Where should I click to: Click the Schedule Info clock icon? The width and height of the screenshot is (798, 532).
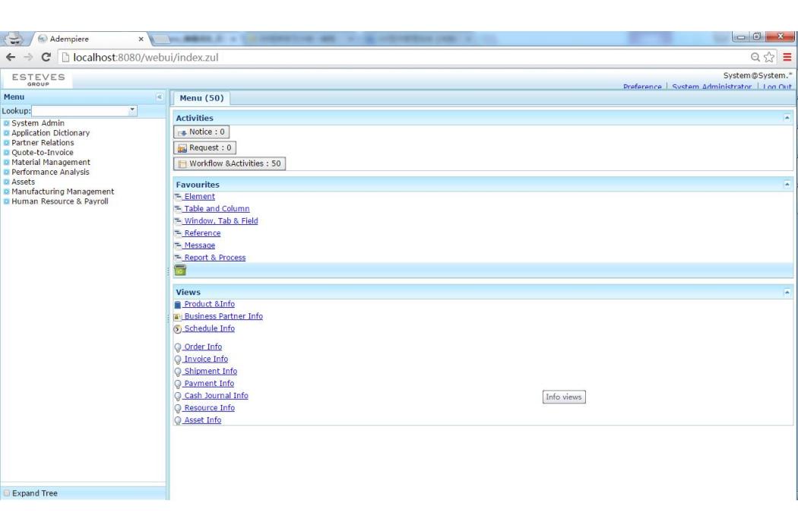pyautogui.click(x=178, y=329)
